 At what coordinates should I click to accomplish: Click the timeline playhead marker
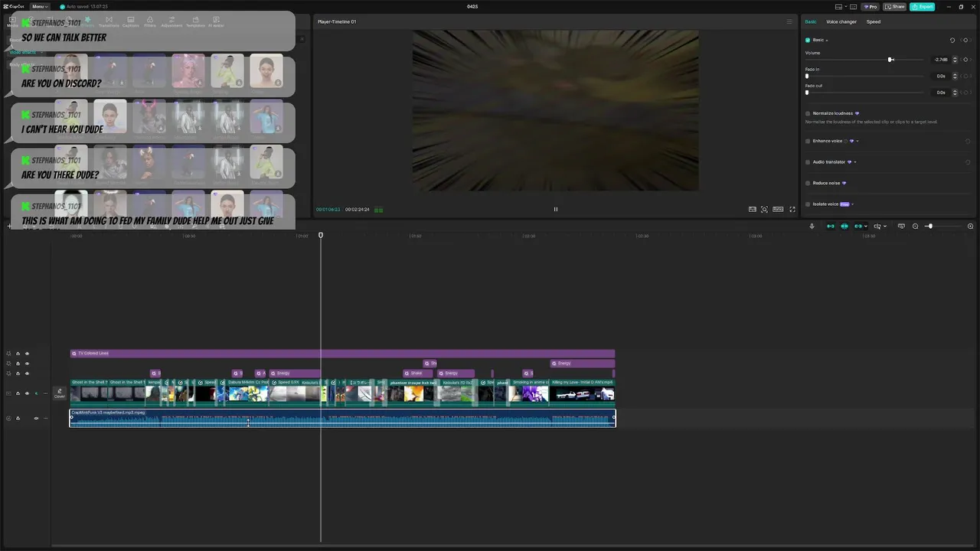(x=321, y=235)
